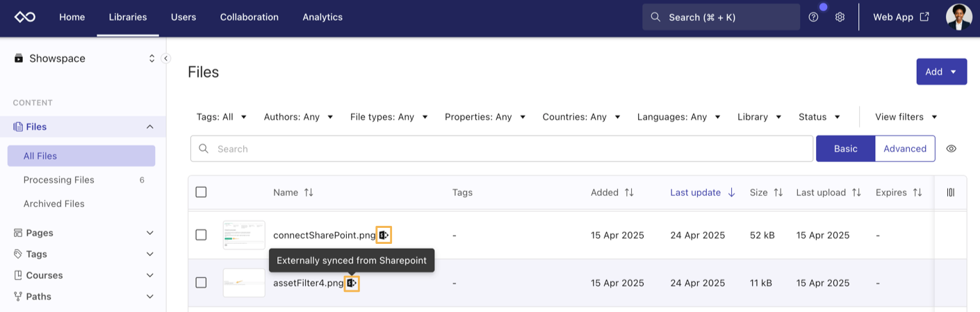Sort files by Name column arrows
The height and width of the screenshot is (312, 980).
tap(309, 192)
